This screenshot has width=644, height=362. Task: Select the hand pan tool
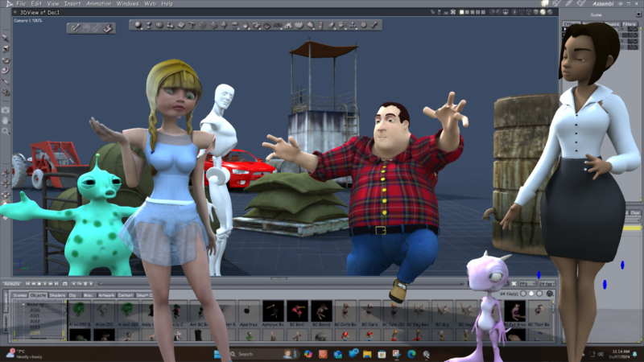[x=6, y=121]
